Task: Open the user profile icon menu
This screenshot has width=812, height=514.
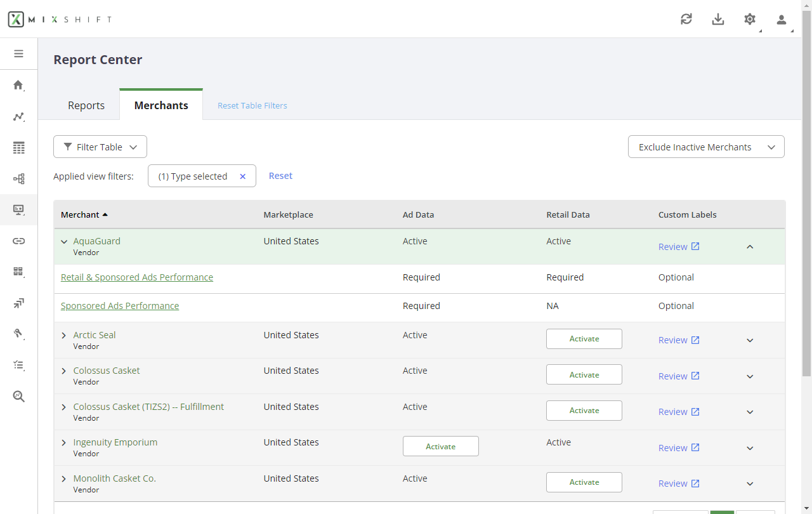Action: (x=782, y=19)
